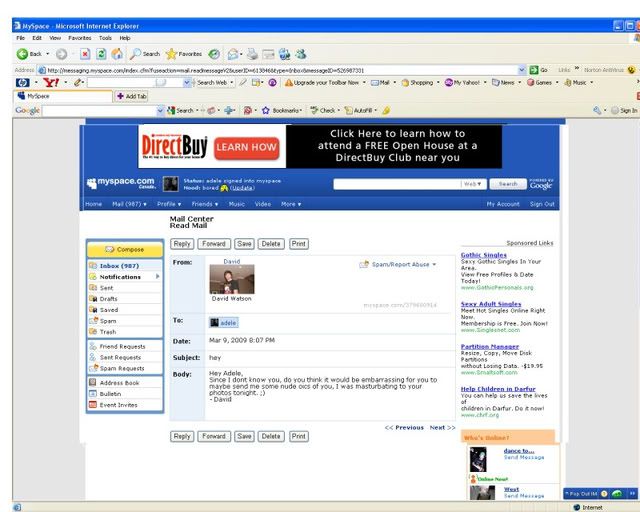Click the Mail envelope icon in IE toolbar
This screenshot has height=512, width=640.
[x=233, y=54]
